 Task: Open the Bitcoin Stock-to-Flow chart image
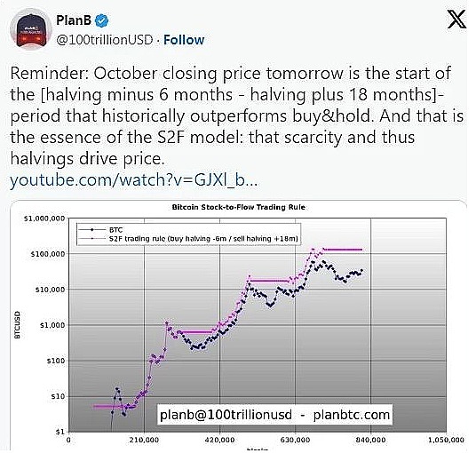(238, 325)
